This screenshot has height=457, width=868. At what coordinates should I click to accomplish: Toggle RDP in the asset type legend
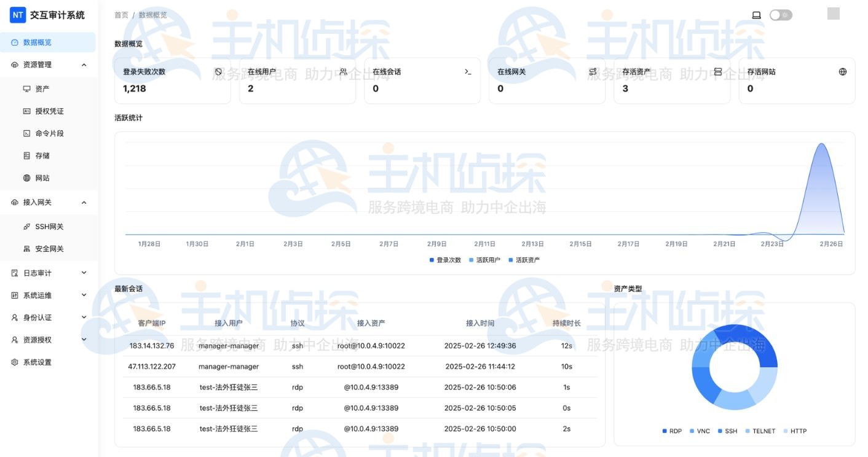(x=672, y=431)
